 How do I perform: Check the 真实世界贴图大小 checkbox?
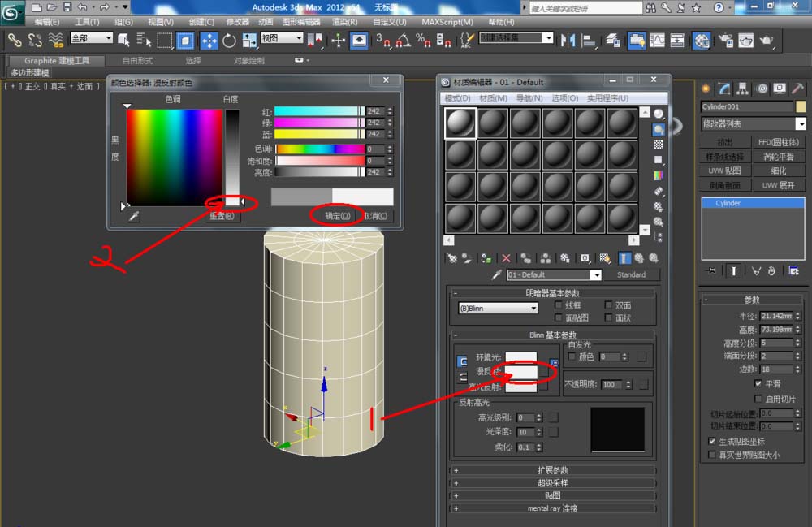(x=711, y=455)
